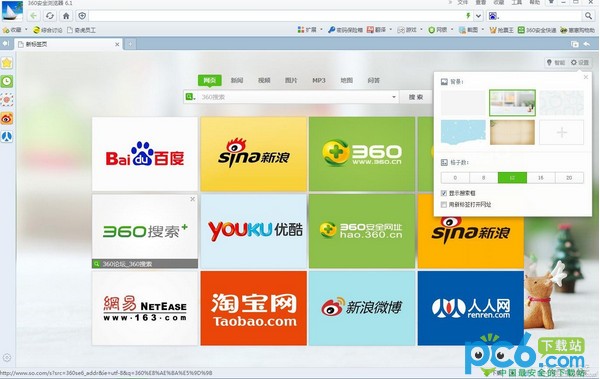600x379 pixels.
Task: Reload the page with refresh icon
Action: 50,16
